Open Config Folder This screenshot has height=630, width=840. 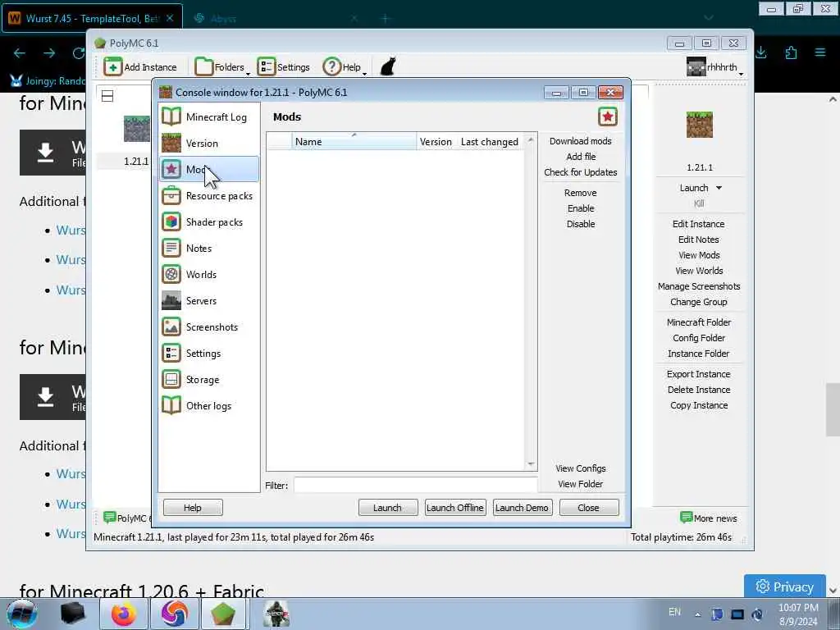pyautogui.click(x=699, y=337)
